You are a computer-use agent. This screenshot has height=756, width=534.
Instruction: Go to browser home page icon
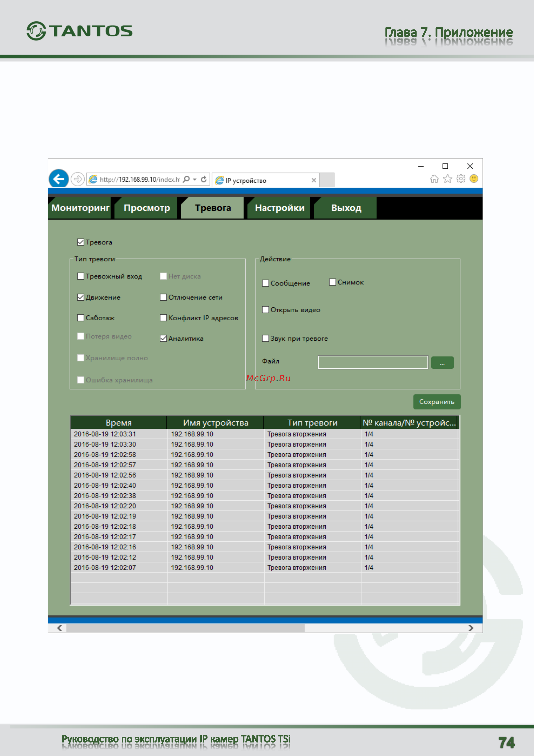[x=434, y=179]
